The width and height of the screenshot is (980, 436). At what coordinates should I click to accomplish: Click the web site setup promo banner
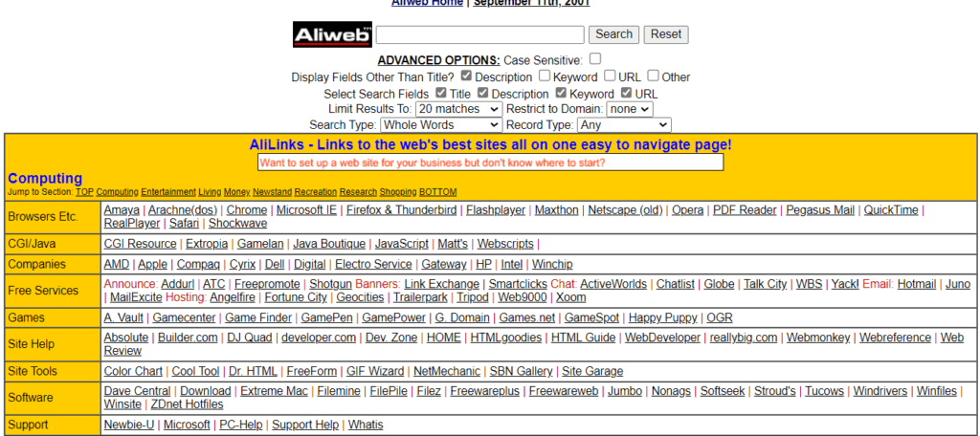pos(491,163)
